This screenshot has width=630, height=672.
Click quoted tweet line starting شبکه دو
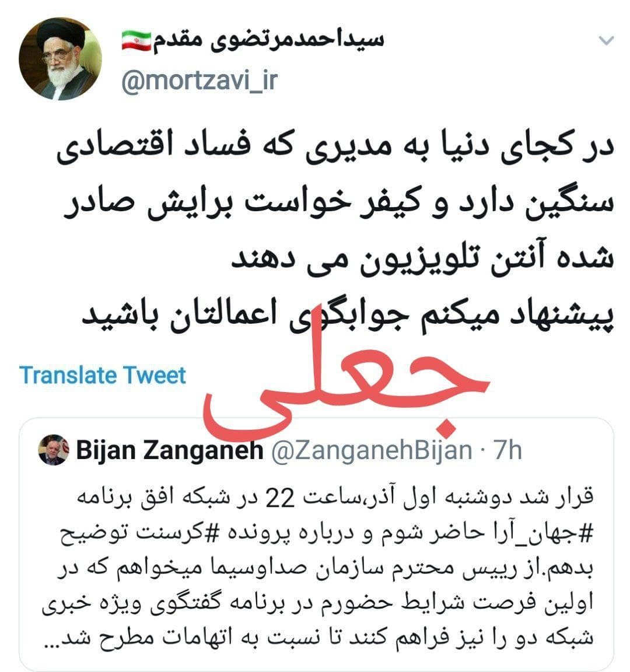coord(319,637)
